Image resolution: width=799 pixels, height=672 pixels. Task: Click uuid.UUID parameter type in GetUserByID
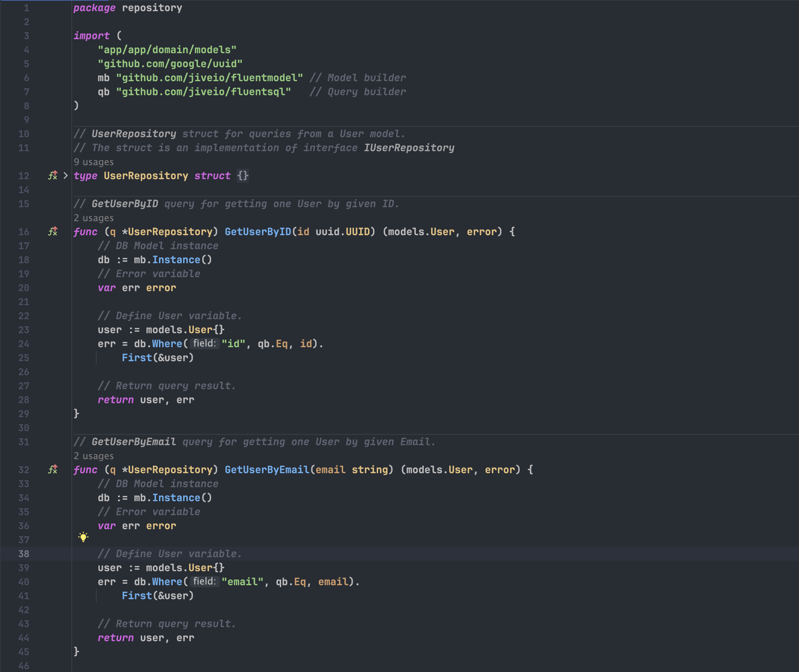click(343, 232)
